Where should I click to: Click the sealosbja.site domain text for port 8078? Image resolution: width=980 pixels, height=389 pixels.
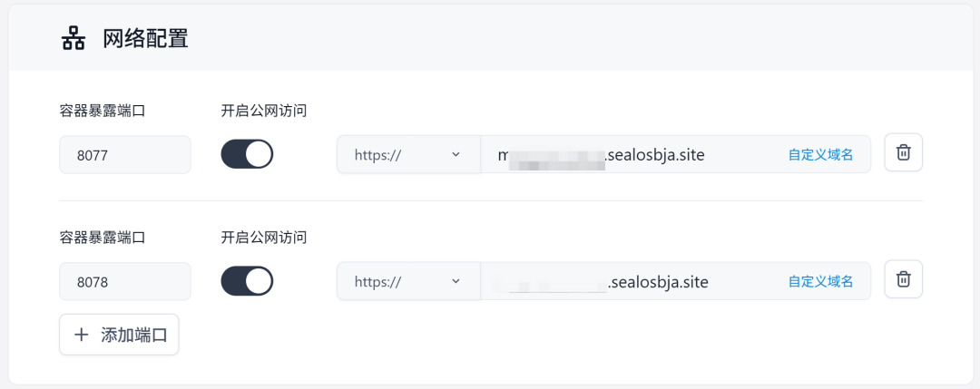coord(657,282)
